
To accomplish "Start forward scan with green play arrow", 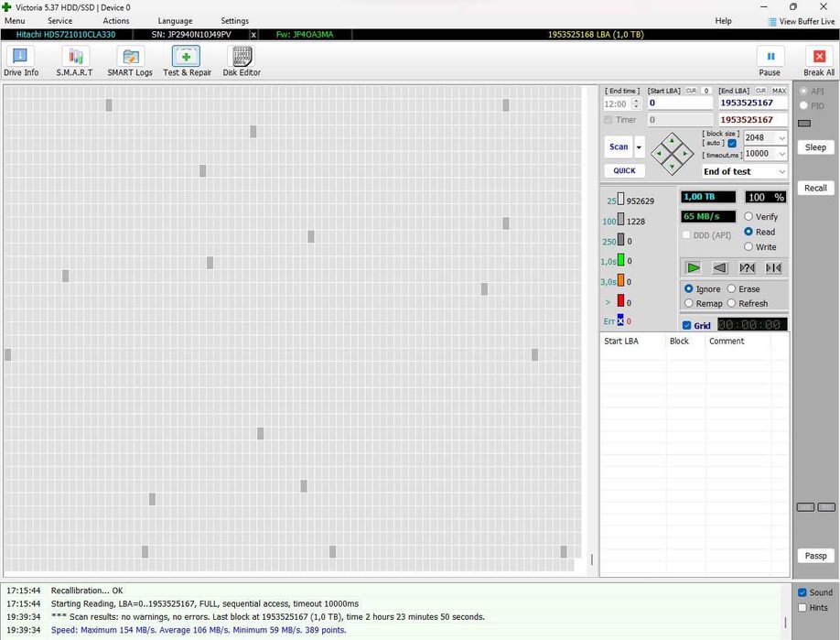I will pos(694,267).
